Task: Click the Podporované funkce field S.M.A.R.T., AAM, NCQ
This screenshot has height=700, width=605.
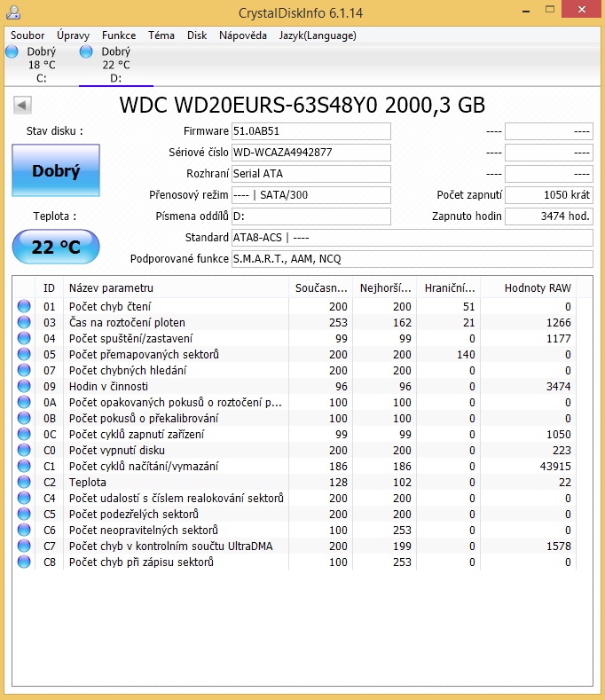Action: click(x=412, y=259)
